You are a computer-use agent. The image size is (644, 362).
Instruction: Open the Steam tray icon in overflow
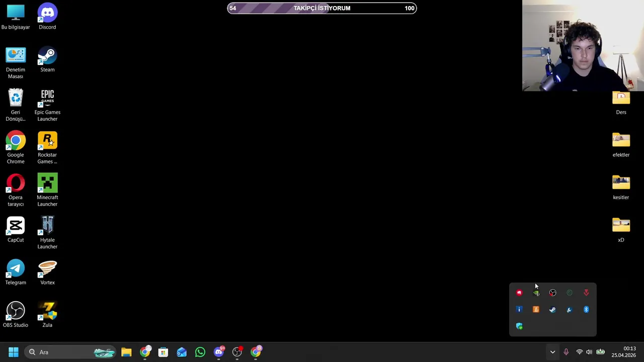552,310
